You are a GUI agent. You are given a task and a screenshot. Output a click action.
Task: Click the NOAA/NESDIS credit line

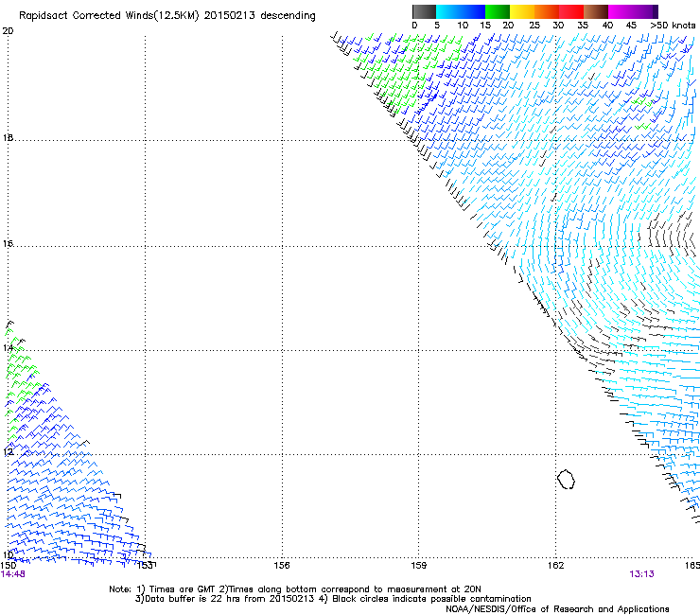pyautogui.click(x=557, y=609)
